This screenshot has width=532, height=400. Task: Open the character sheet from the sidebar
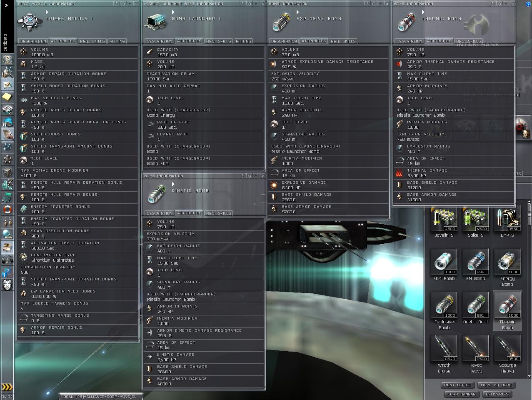coord(7,60)
